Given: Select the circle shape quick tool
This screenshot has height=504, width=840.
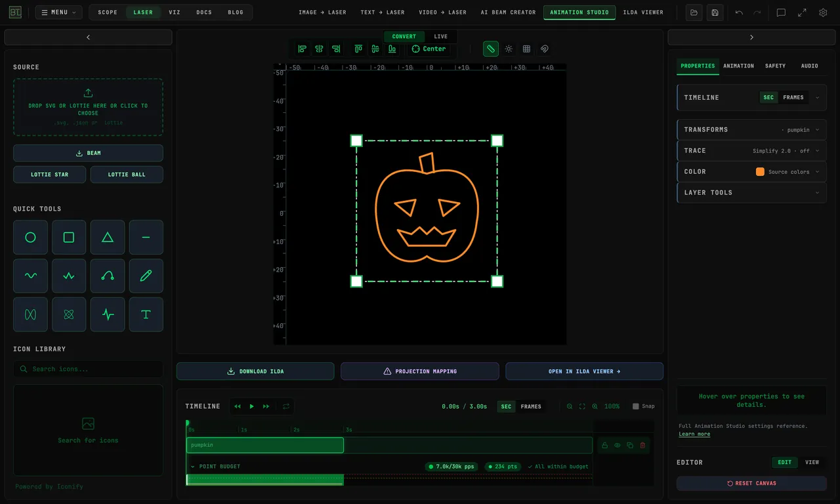Looking at the screenshot, I should tap(30, 238).
